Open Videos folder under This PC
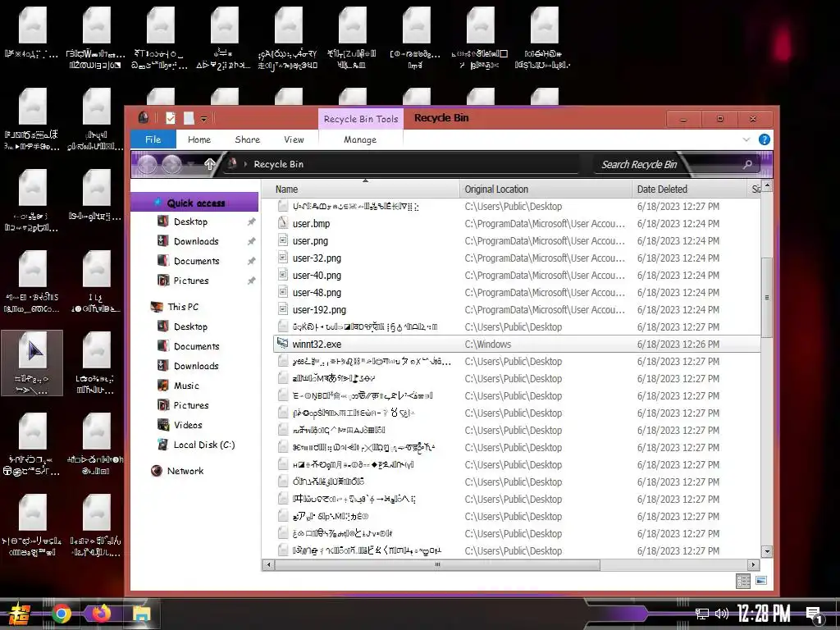 click(188, 425)
